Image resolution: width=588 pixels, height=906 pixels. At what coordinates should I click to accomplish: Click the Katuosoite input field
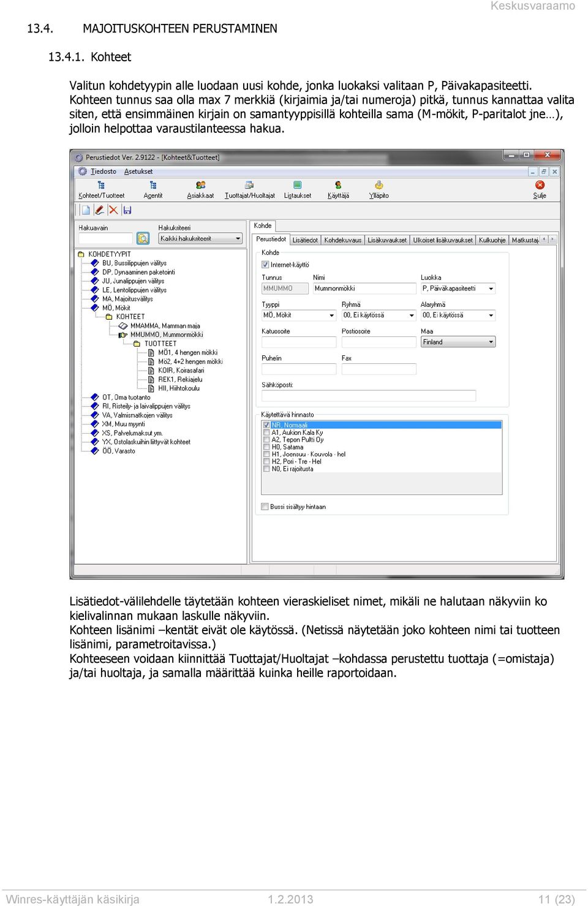tap(299, 342)
